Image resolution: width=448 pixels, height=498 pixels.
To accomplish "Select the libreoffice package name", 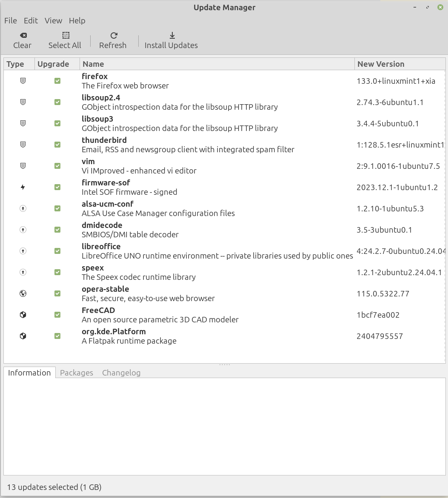I will coord(101,247).
